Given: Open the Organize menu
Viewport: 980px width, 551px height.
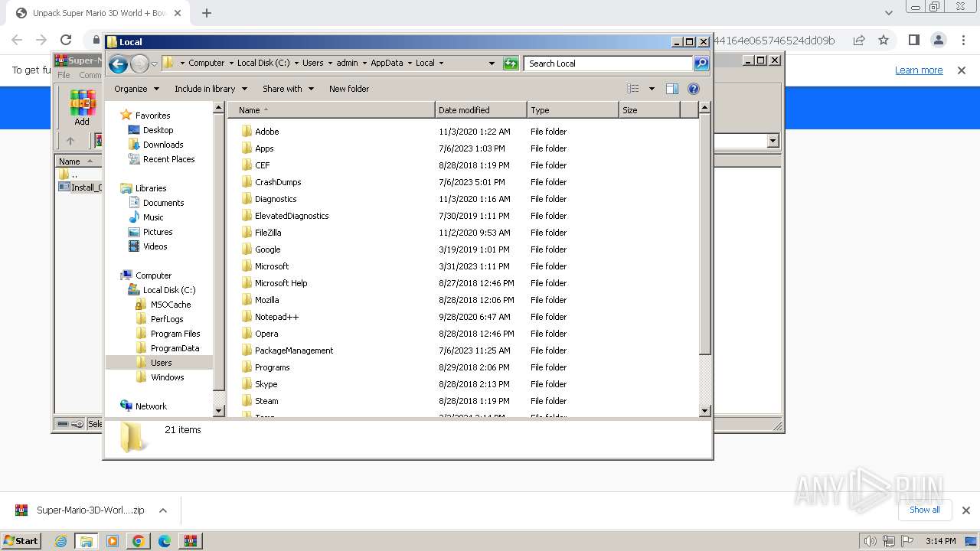Looking at the screenshot, I should [x=136, y=89].
